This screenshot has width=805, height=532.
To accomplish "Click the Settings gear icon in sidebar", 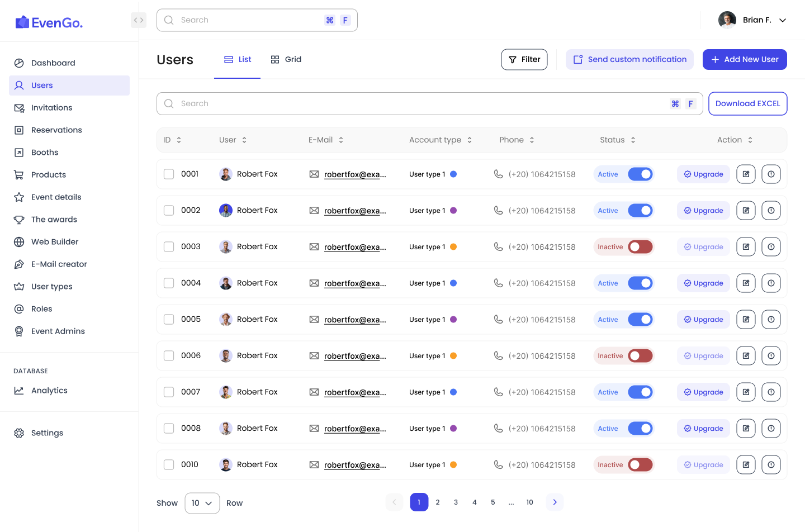I will (19, 433).
